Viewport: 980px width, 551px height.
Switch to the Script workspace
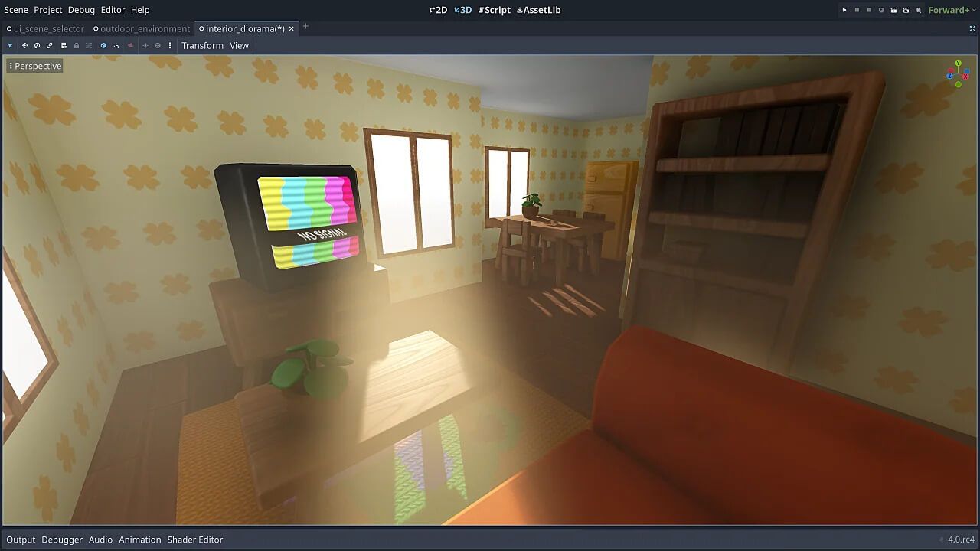[x=495, y=10]
